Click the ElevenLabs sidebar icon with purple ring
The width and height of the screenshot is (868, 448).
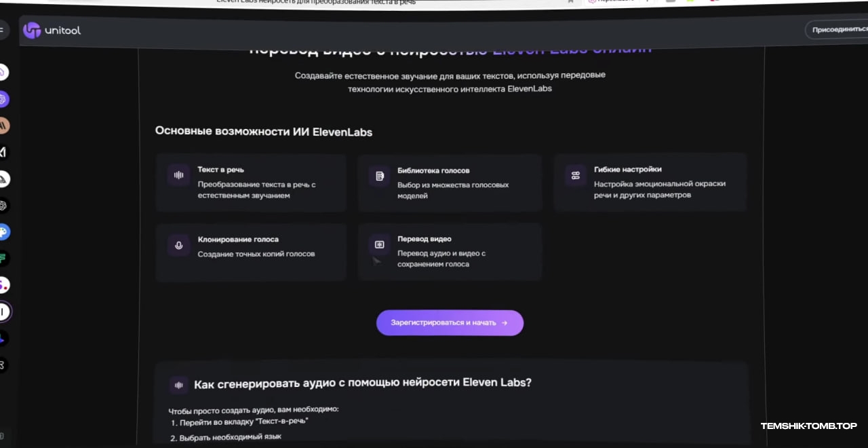coord(3,312)
